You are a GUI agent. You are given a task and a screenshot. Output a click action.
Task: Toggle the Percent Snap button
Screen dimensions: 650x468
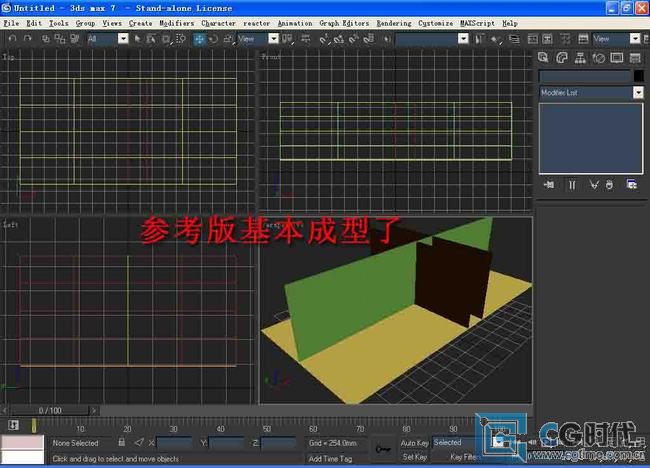(354, 39)
